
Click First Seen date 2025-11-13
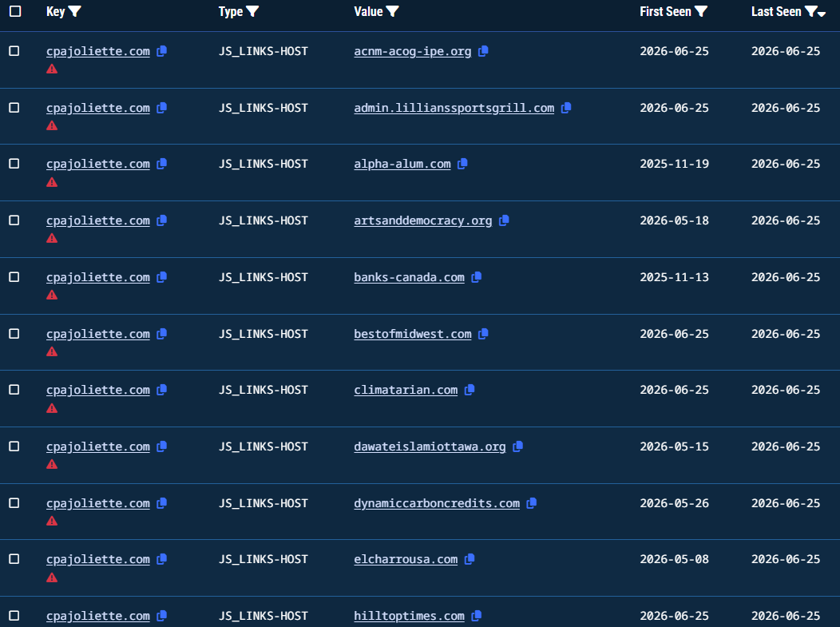(674, 278)
